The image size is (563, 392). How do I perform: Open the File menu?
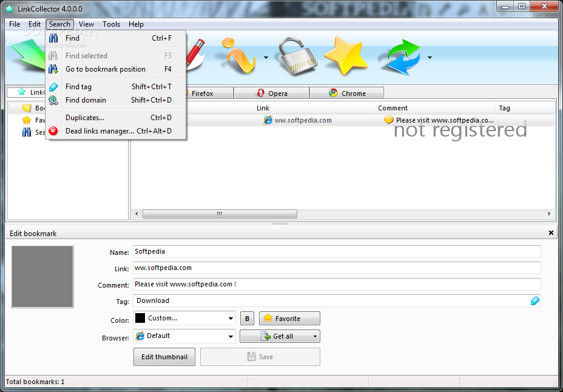[x=15, y=24]
